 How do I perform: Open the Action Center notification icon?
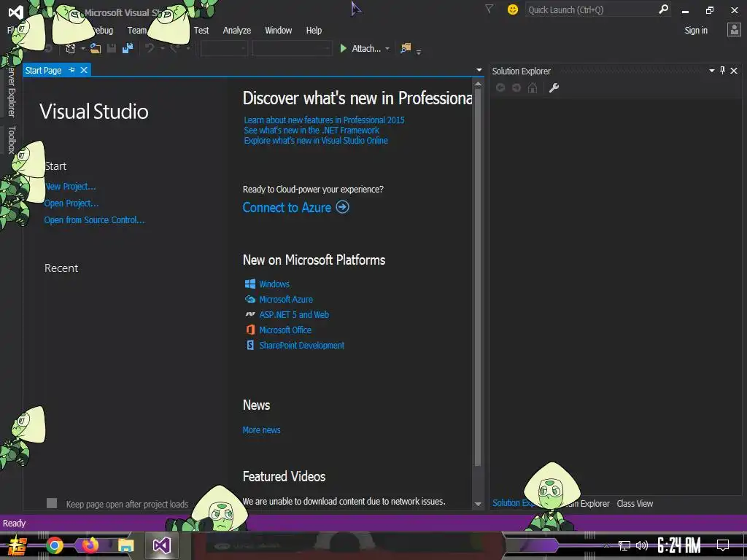723,545
